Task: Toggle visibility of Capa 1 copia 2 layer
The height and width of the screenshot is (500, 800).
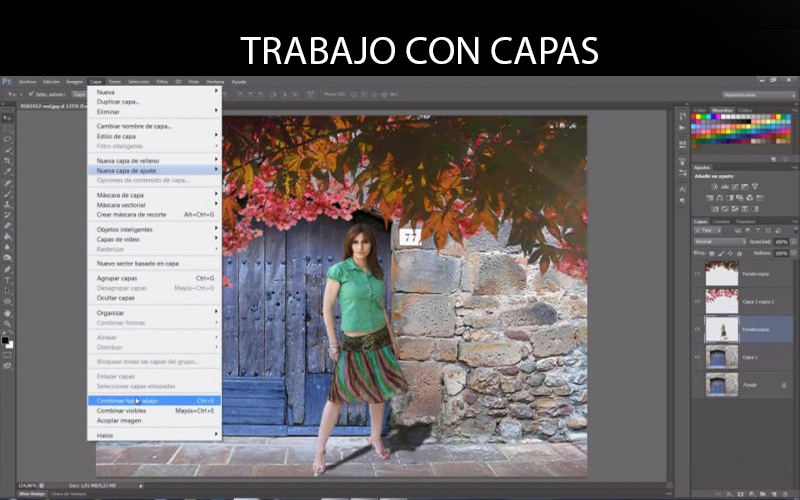Action: pyautogui.click(x=697, y=300)
